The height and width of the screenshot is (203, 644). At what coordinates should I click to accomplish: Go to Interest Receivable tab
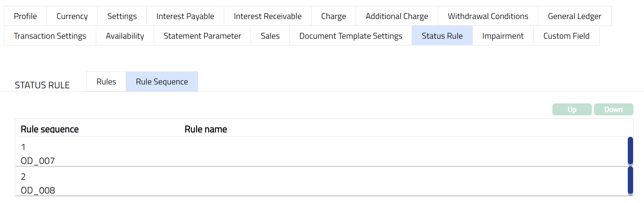pyautogui.click(x=268, y=16)
